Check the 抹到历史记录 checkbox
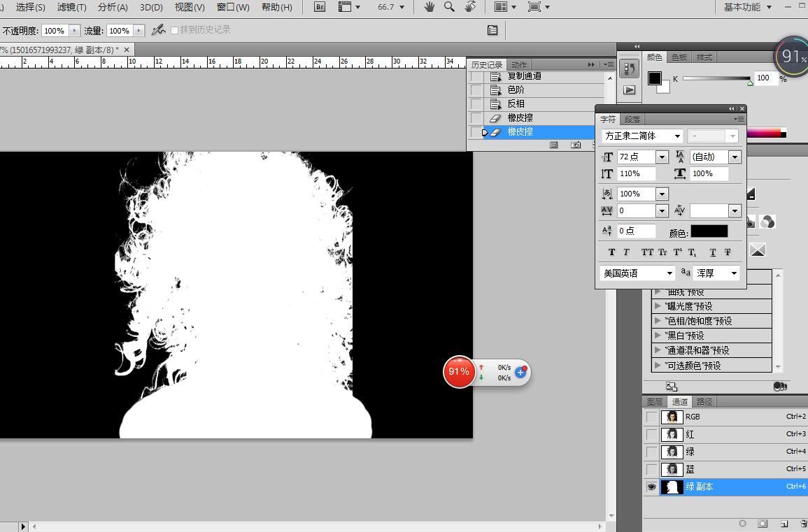Viewport: 808px width, 532px height. [175, 30]
